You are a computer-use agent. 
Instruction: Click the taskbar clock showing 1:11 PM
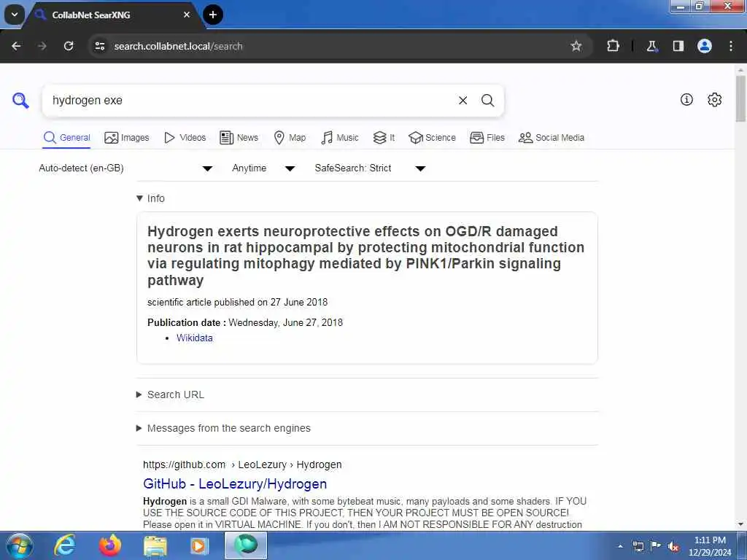coord(710,546)
